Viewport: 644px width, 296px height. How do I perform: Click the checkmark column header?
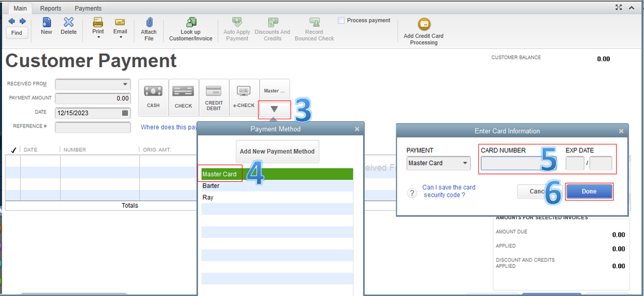13,150
